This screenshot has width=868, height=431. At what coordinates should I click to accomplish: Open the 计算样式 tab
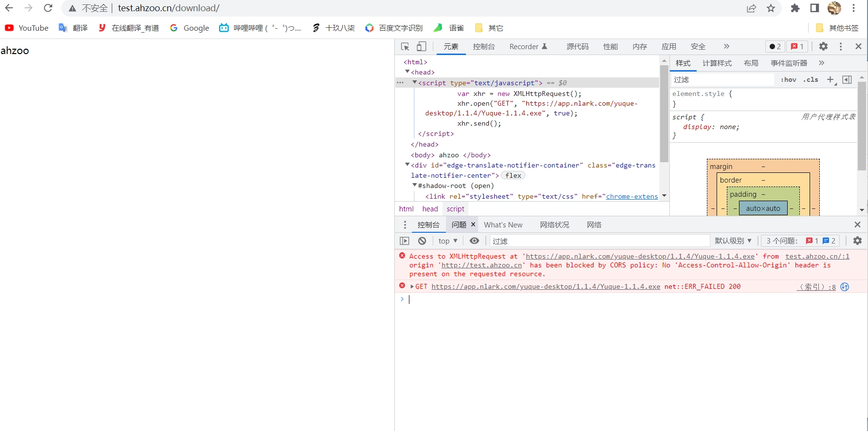click(x=717, y=63)
